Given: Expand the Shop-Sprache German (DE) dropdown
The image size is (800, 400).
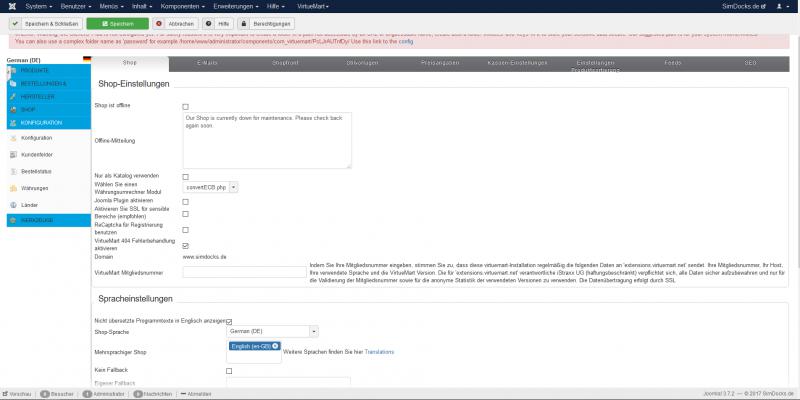Looking at the screenshot, I should [x=272, y=331].
